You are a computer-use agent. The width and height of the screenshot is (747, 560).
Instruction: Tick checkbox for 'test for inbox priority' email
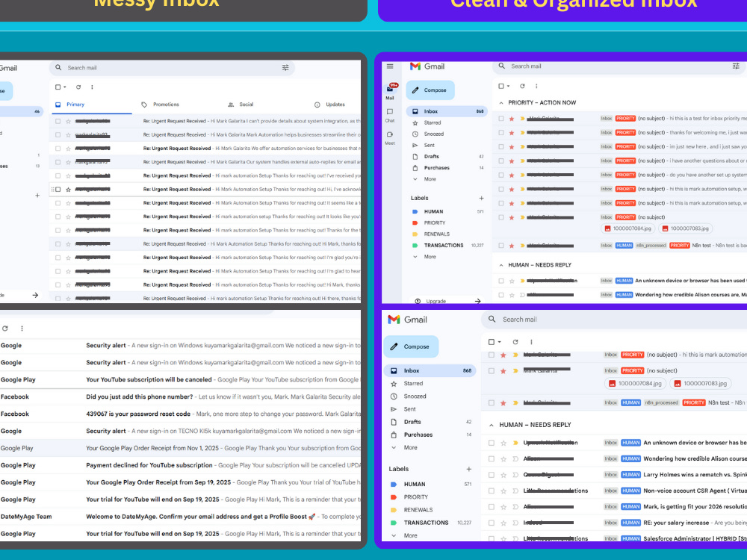click(x=501, y=119)
